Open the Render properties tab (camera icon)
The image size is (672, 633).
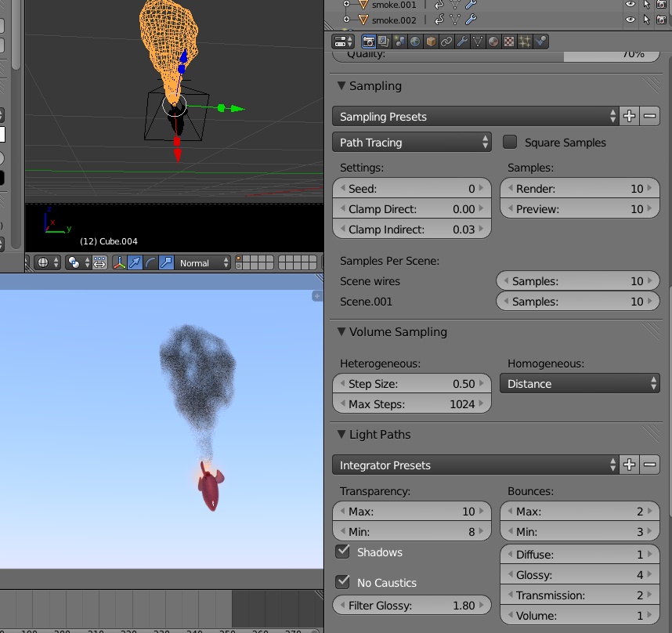368,42
